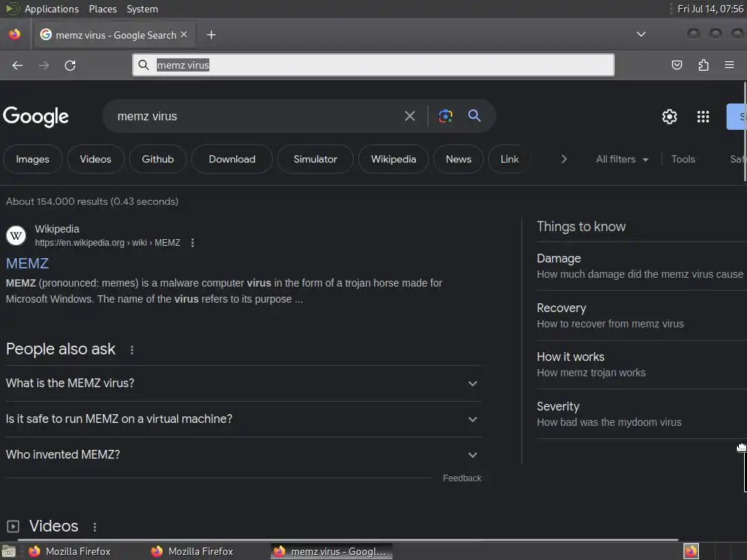Click the Tools button
The width and height of the screenshot is (747, 560).
(683, 159)
